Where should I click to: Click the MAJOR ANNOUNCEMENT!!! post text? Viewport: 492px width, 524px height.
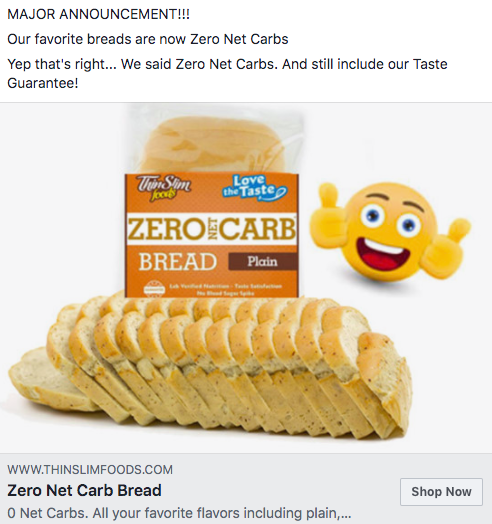pyautogui.click(x=99, y=14)
